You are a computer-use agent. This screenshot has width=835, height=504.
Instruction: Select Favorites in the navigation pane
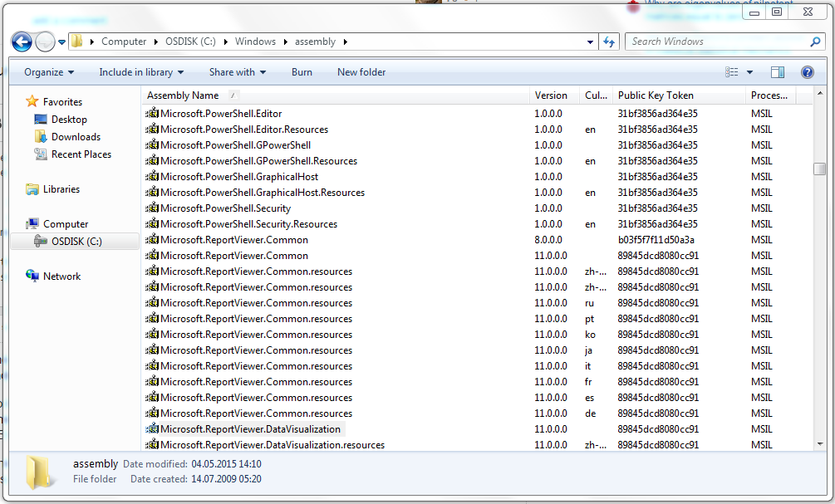pyautogui.click(x=62, y=101)
